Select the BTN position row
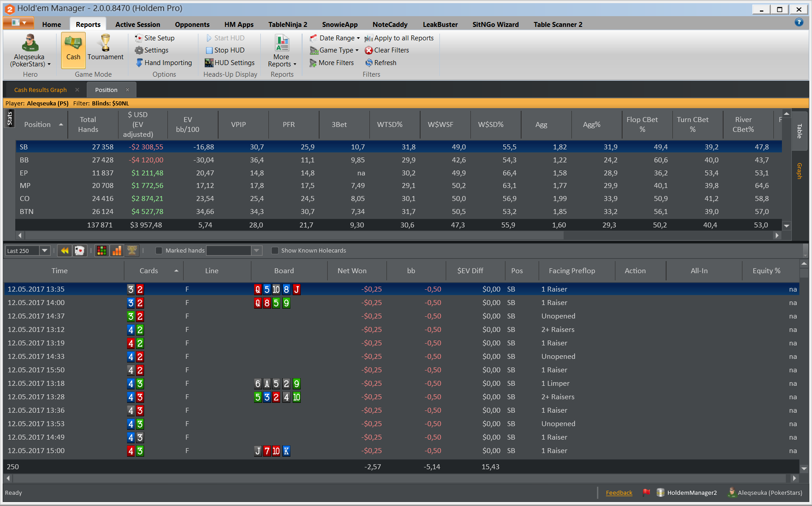Viewport: 812px width, 506px height. pos(399,212)
